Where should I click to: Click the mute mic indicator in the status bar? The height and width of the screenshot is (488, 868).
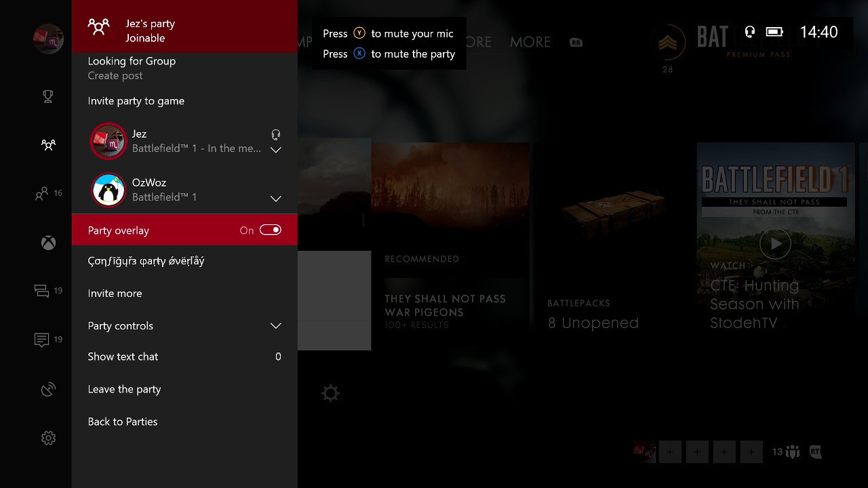(750, 31)
